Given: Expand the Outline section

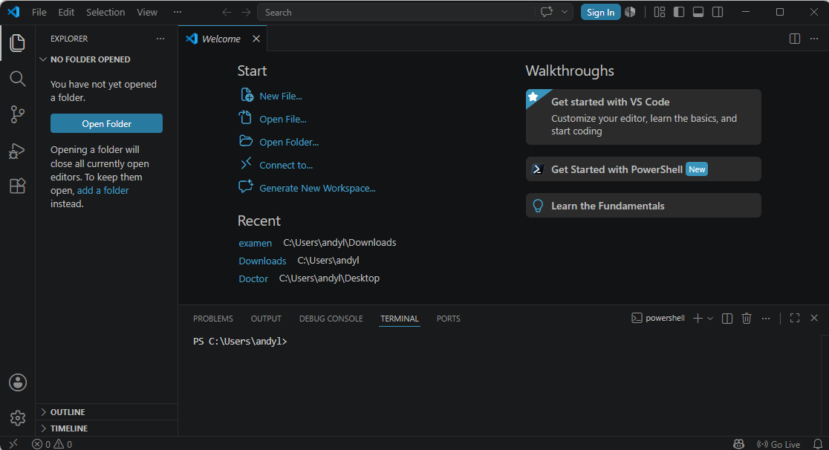Looking at the screenshot, I should click(106, 412).
